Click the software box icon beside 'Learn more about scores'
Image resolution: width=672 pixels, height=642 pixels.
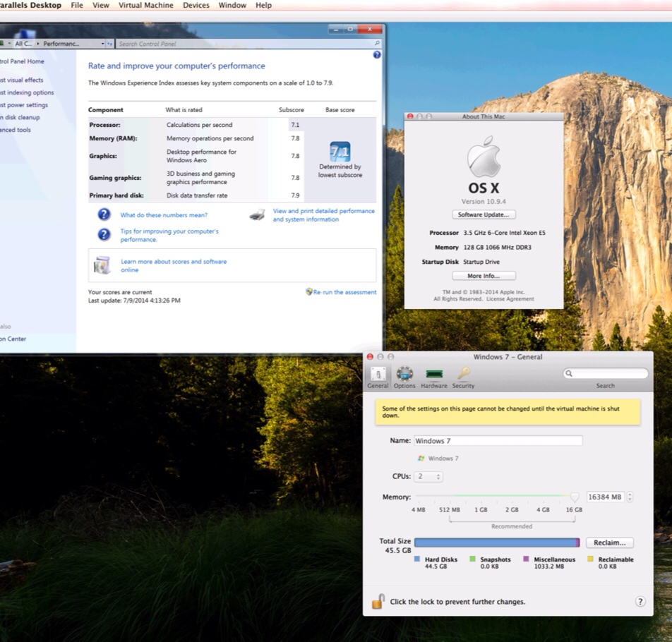point(102,265)
